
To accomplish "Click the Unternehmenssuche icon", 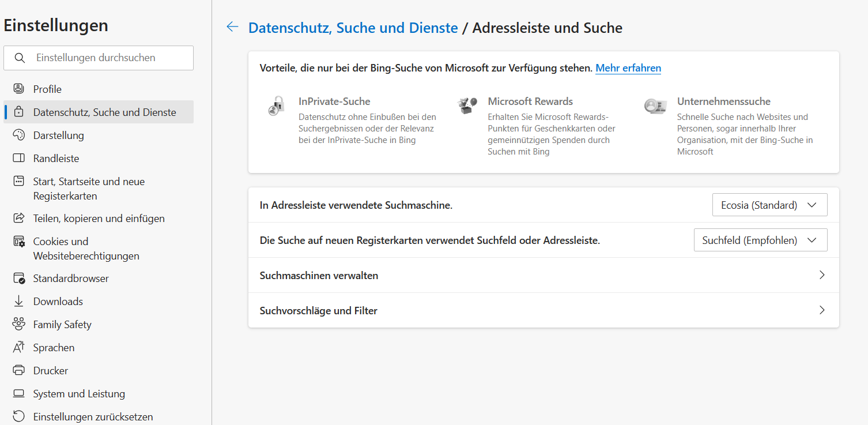I will click(x=655, y=106).
